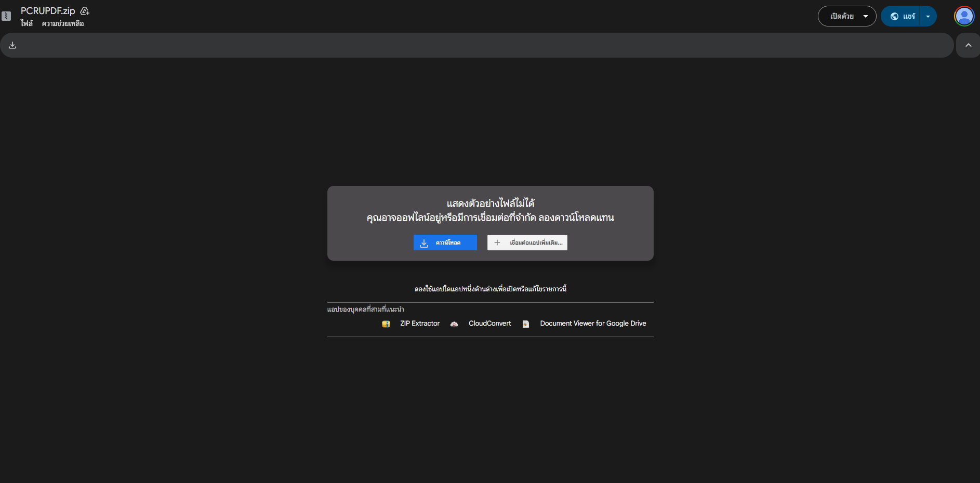Click the download icon in the toolbar
980x483 pixels.
(12, 45)
